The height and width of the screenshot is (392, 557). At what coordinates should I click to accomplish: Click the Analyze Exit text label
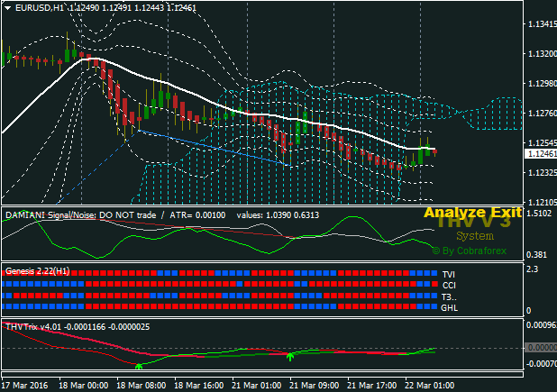tap(473, 213)
